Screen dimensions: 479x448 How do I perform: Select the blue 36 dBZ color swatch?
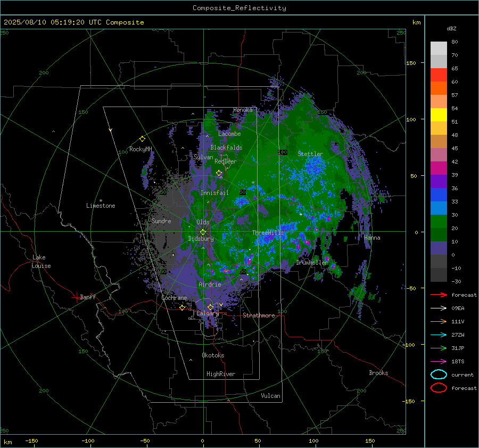point(439,194)
